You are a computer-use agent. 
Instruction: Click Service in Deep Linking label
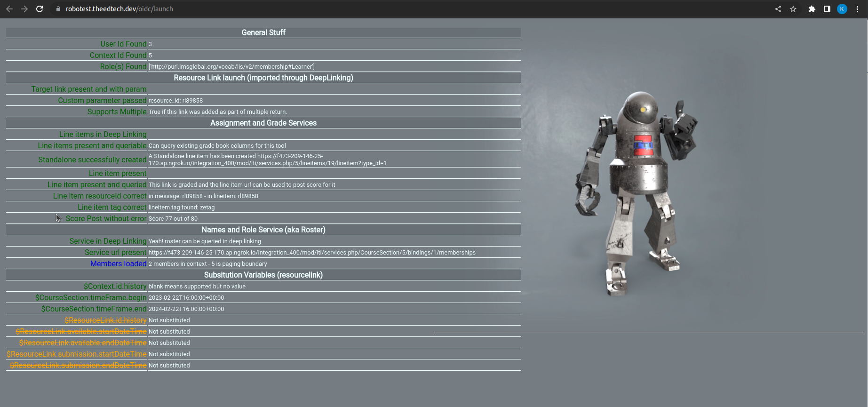[x=108, y=241]
